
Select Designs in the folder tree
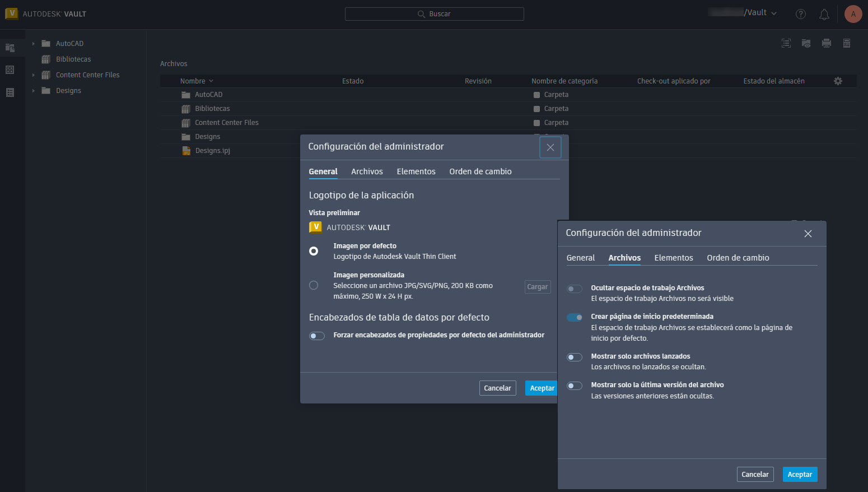(x=68, y=91)
